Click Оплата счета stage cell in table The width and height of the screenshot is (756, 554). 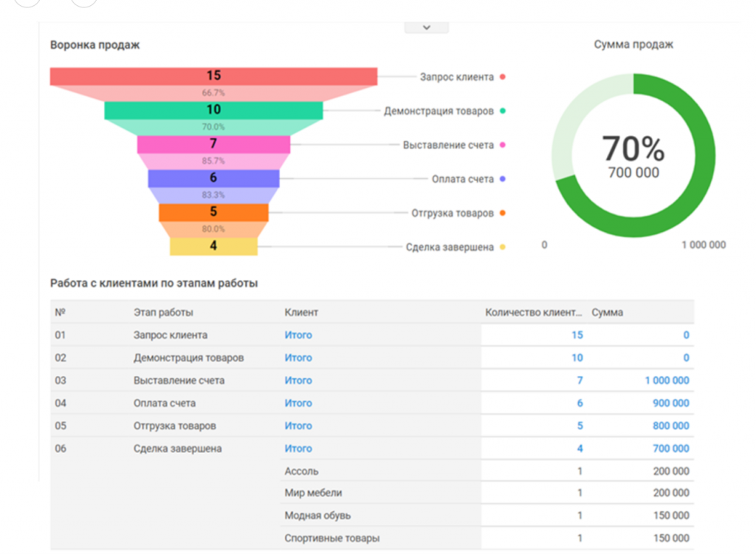click(165, 403)
